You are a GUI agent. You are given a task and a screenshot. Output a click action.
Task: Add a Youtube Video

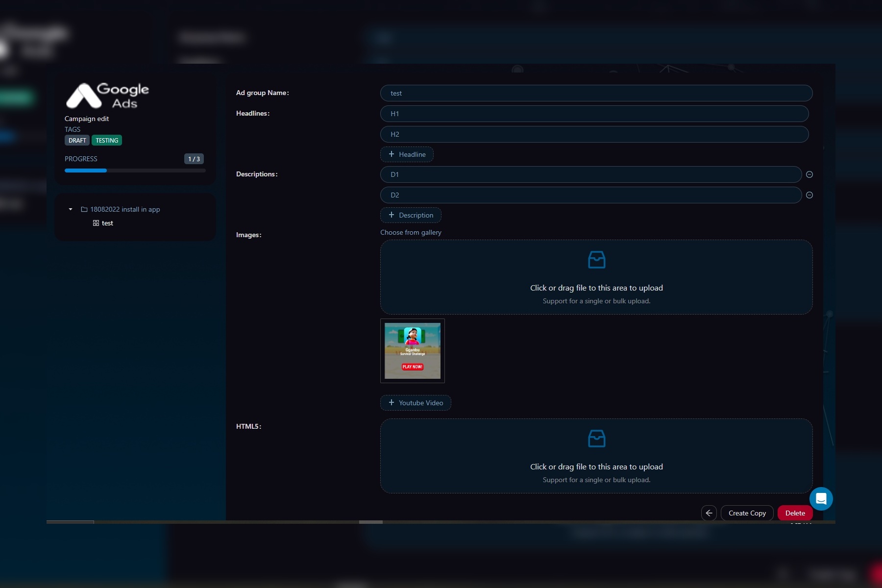pos(416,403)
